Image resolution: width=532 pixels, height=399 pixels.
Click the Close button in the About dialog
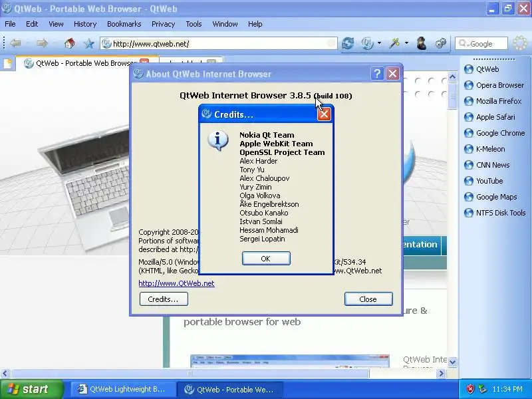click(x=368, y=299)
